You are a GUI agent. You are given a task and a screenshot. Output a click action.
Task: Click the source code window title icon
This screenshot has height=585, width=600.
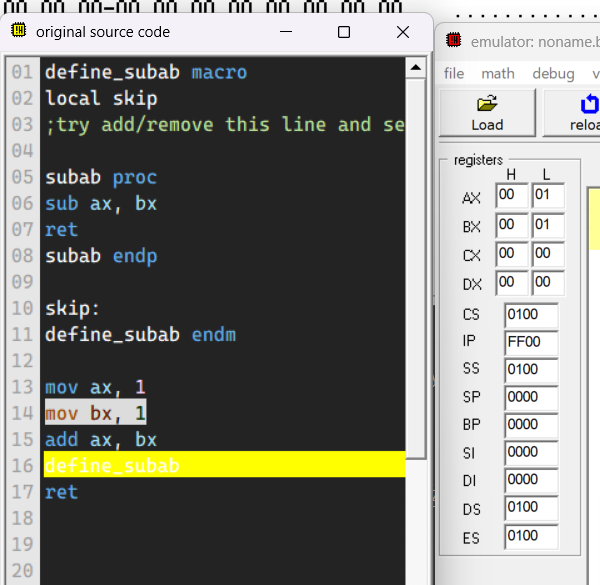tap(18, 31)
